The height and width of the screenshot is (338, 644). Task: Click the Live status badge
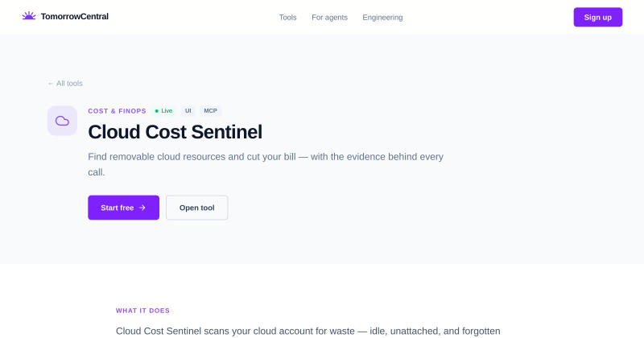coord(163,111)
